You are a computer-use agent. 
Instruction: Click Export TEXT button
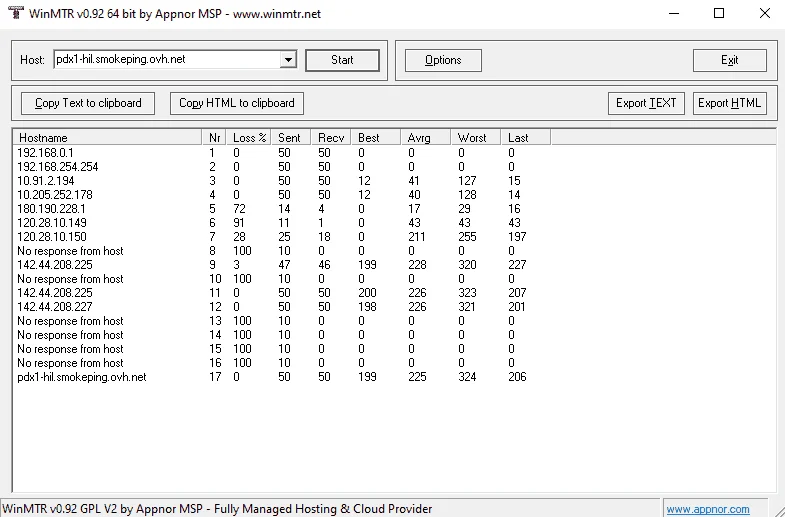tap(646, 103)
